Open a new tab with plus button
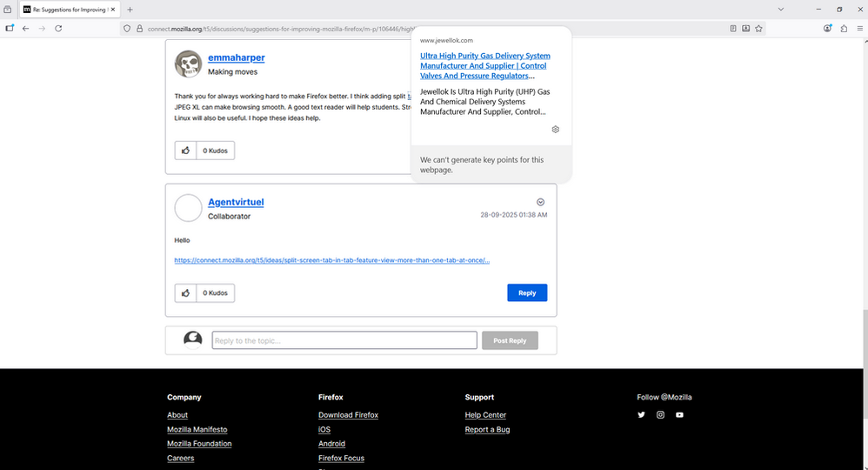Image resolution: width=868 pixels, height=470 pixels. 130,10
